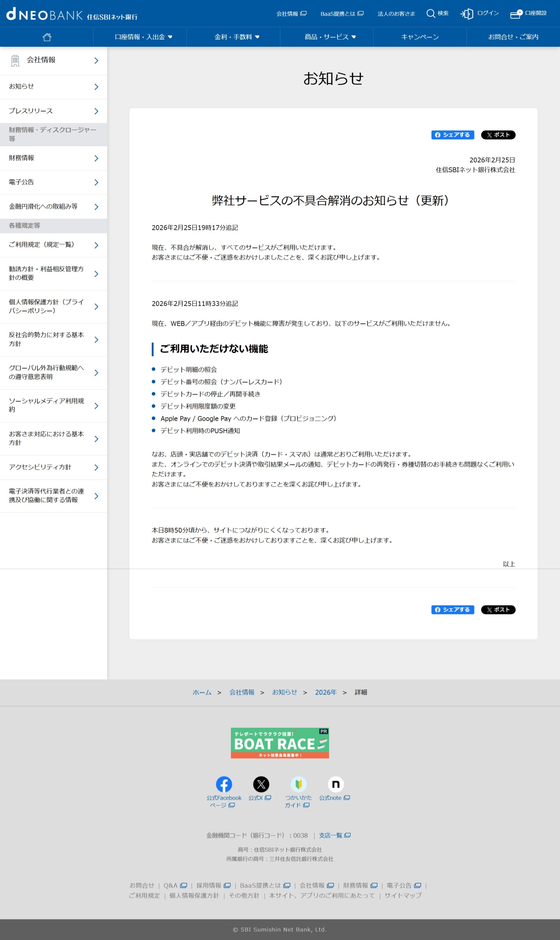
Task: Expand the 口座情報・入出金 dropdown menu
Action: pyautogui.click(x=143, y=37)
